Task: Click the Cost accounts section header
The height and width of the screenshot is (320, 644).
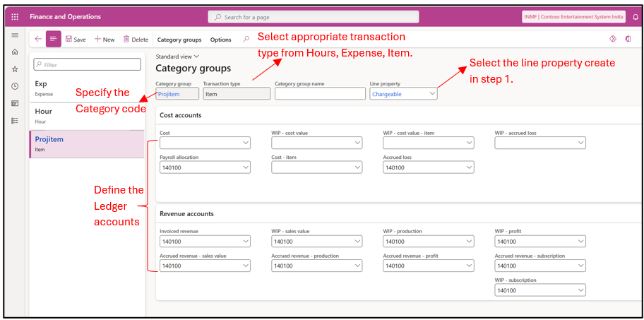Action: tap(180, 115)
